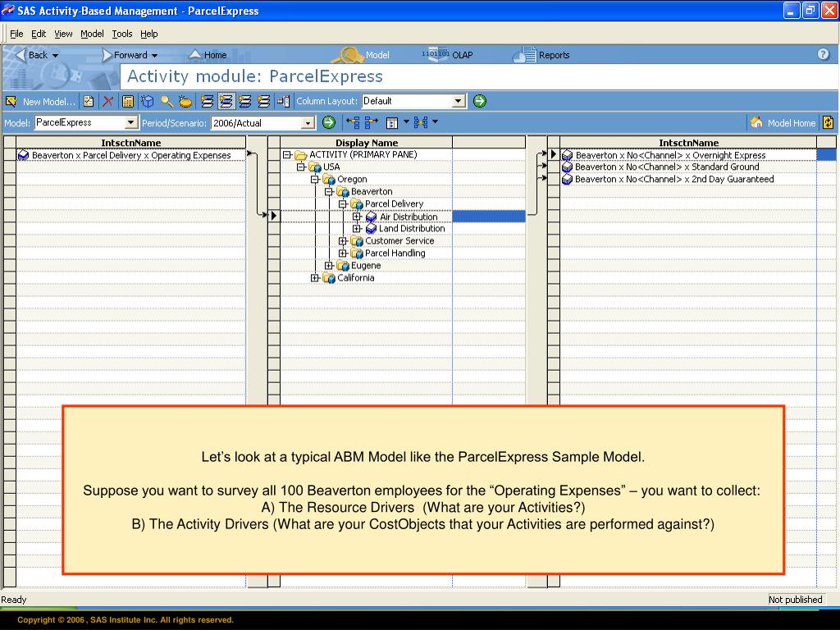The image size is (840, 630).
Task: Switch to the Reports section
Action: 541,55
